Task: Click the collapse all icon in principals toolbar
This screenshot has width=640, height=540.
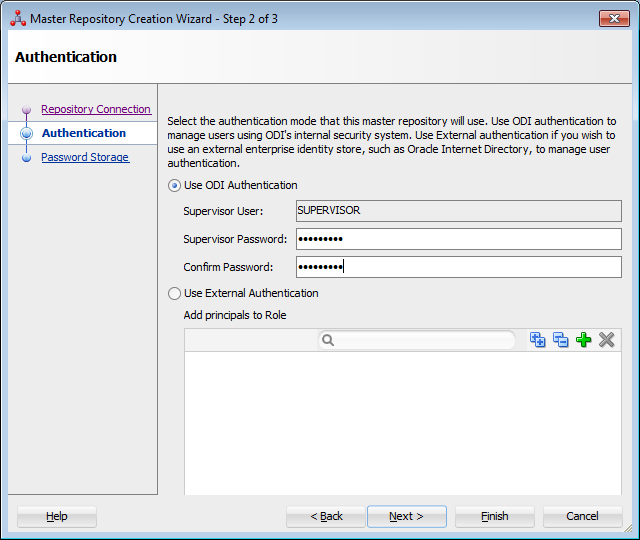Action: (560, 340)
